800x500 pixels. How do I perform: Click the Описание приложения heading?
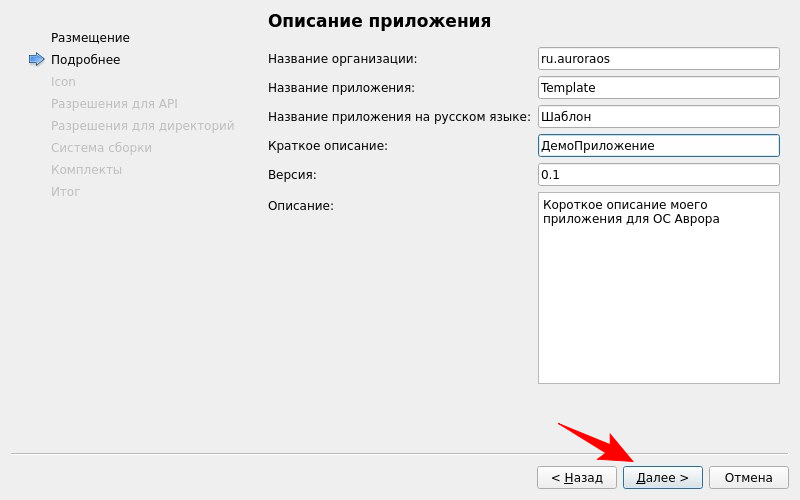tap(379, 21)
